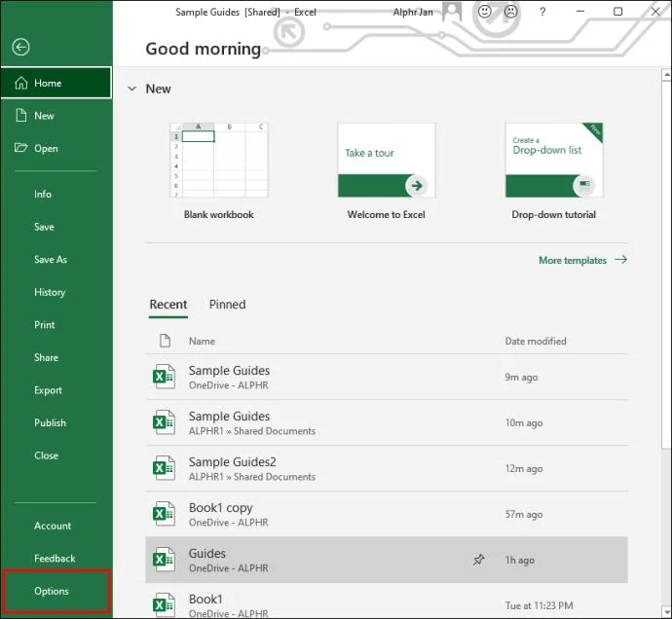Switch to the Pinned tab
This screenshot has width=672, height=619.
tap(227, 305)
